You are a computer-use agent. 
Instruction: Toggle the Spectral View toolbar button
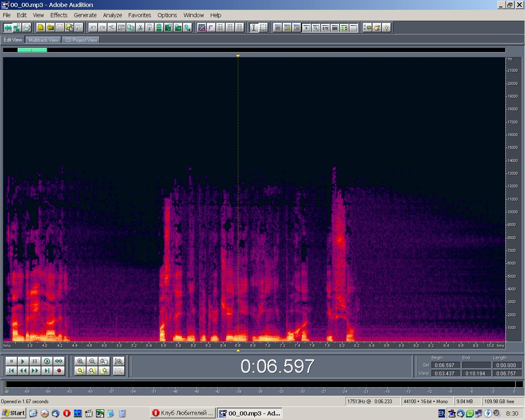(201, 27)
